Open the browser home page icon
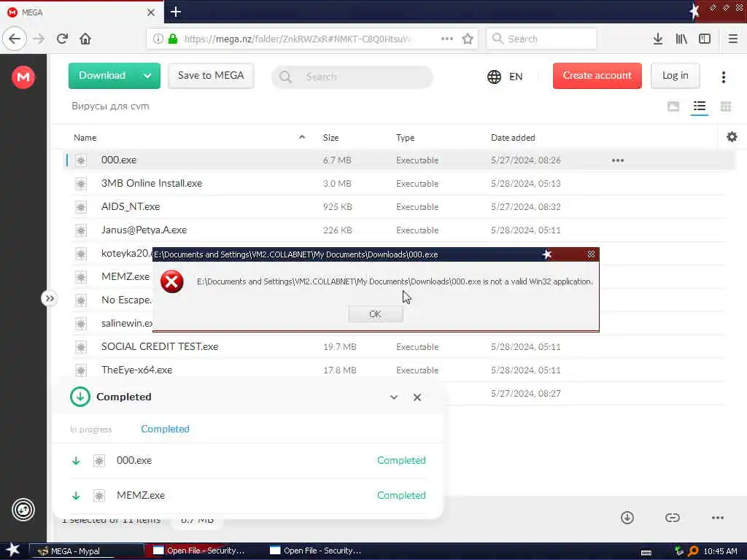This screenshot has height=560, width=747. 85,39
